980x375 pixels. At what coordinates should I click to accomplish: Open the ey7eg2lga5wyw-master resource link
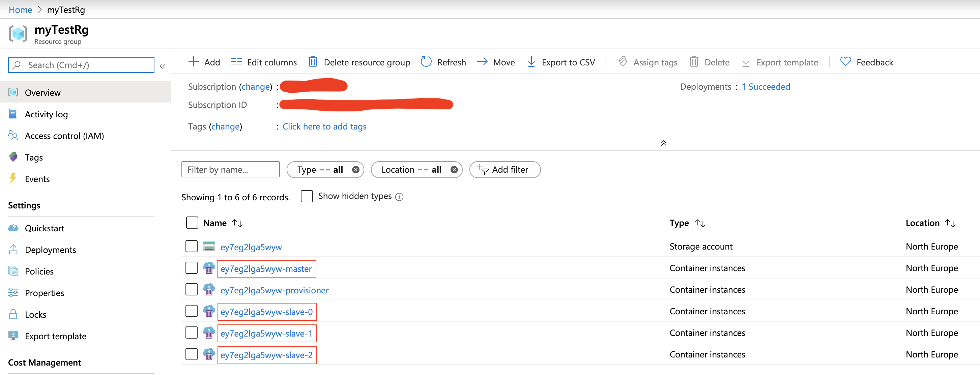266,269
